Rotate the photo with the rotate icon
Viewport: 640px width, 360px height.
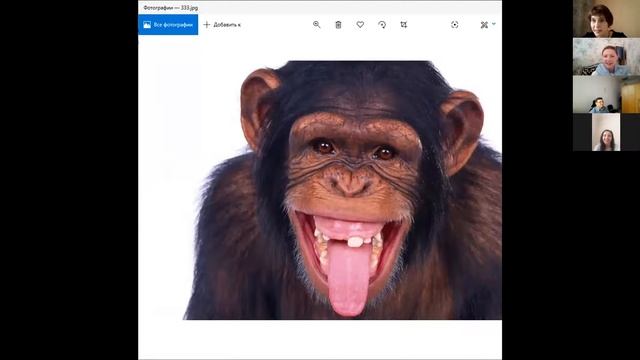382,24
